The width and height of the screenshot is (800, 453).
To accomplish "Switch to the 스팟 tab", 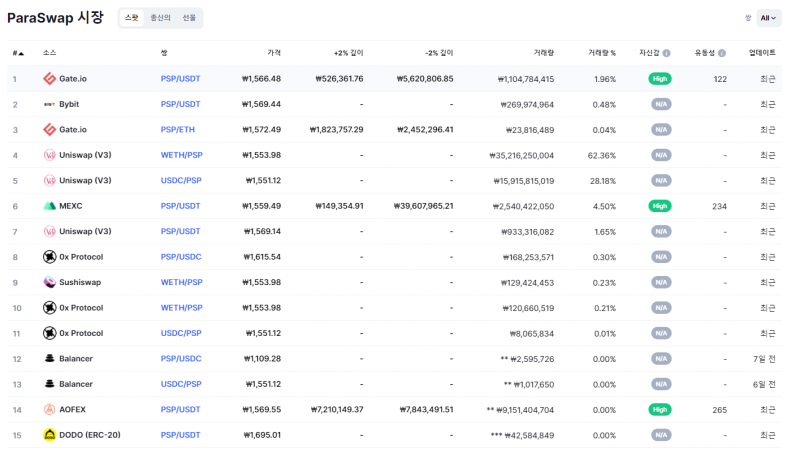I will (132, 18).
